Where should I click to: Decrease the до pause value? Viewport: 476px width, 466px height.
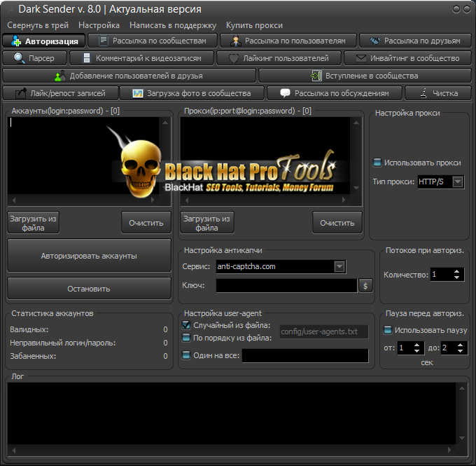coord(460,351)
